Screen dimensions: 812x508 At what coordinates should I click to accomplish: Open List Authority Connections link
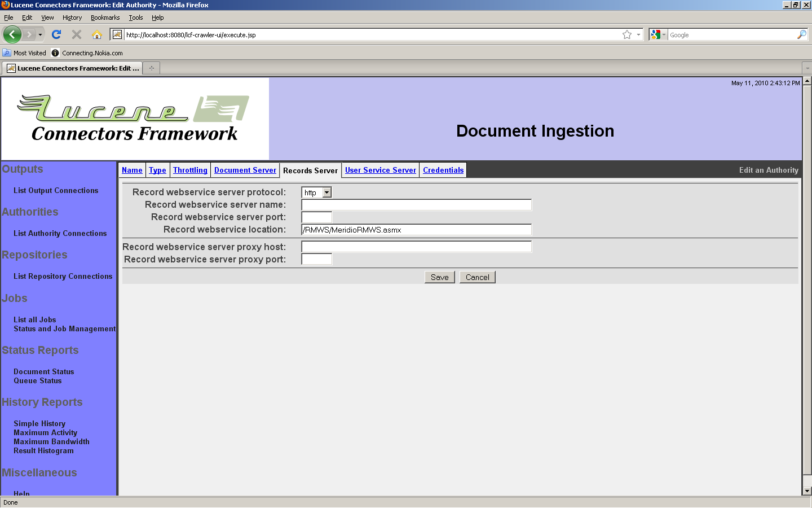60,233
